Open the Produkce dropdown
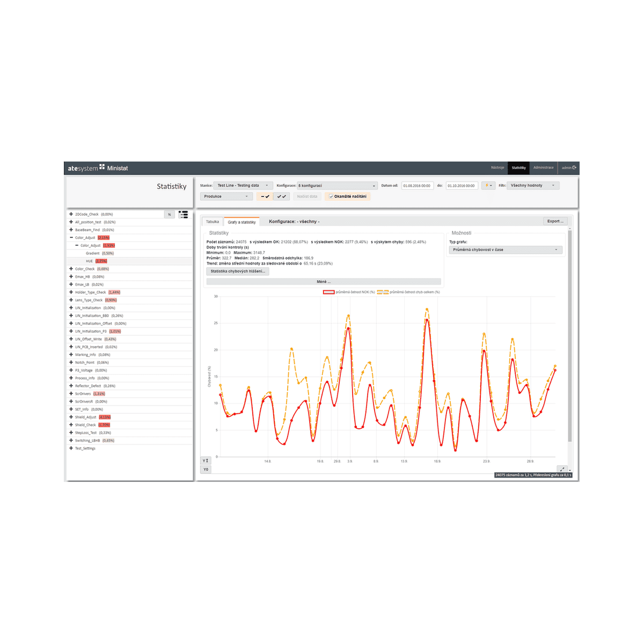Screen dimensions: 644x644 (x=226, y=196)
